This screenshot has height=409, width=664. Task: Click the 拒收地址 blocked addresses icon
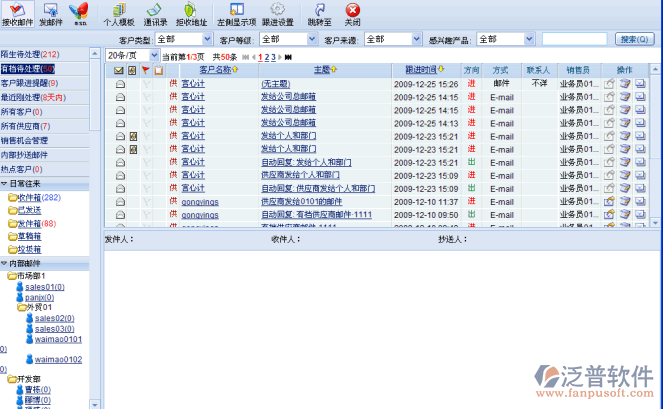(192, 13)
